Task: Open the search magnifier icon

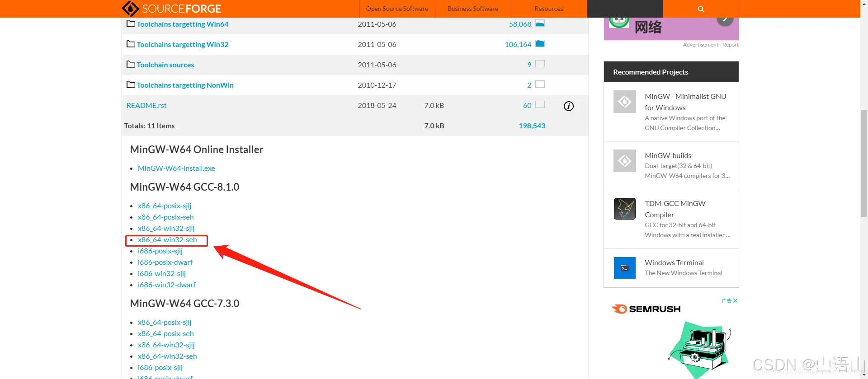Action: click(x=701, y=9)
